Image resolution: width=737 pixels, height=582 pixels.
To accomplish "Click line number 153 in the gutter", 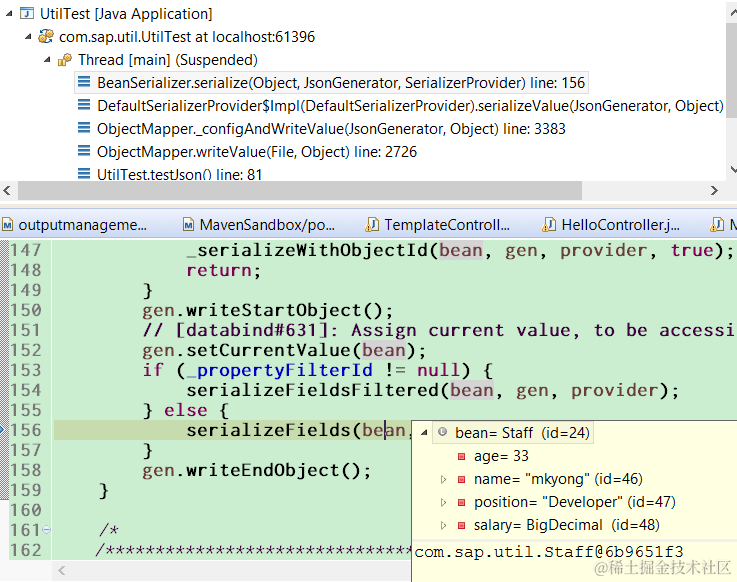I will coord(26,370).
